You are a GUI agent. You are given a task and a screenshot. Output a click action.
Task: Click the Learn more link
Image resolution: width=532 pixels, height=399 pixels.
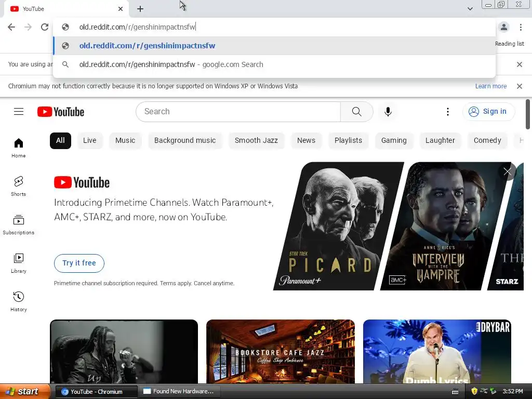click(490, 86)
